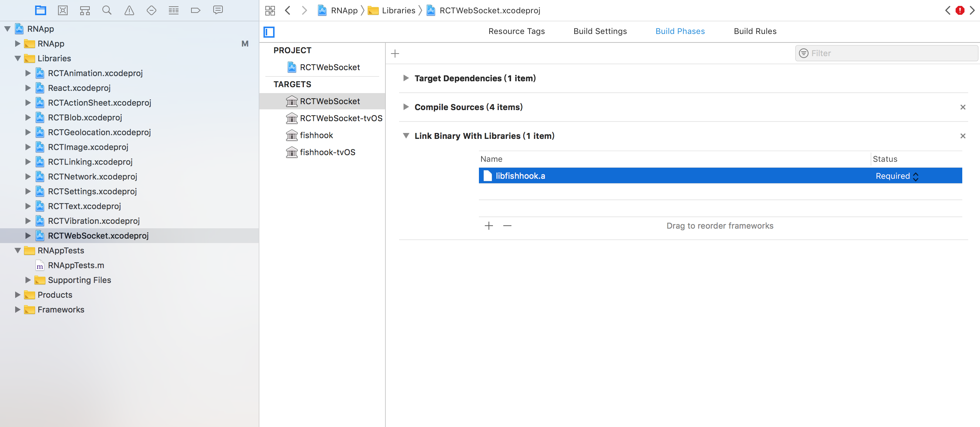Switch to the Build Rules tab
The image size is (980, 427).
click(x=755, y=31)
